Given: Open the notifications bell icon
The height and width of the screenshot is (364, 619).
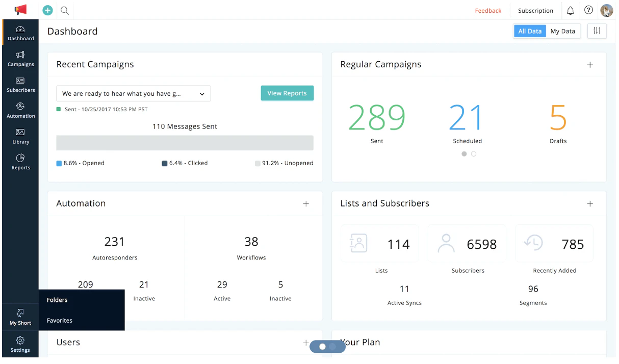Looking at the screenshot, I should click(x=571, y=10).
